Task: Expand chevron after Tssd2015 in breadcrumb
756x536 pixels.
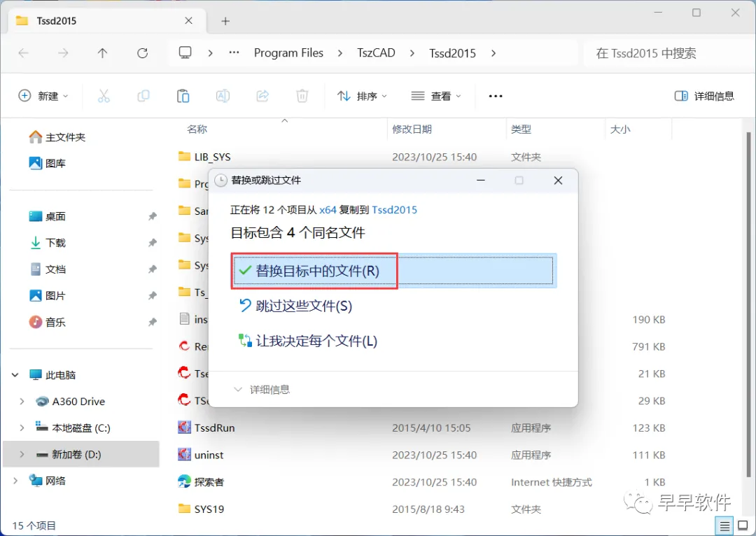Action: tap(493, 53)
